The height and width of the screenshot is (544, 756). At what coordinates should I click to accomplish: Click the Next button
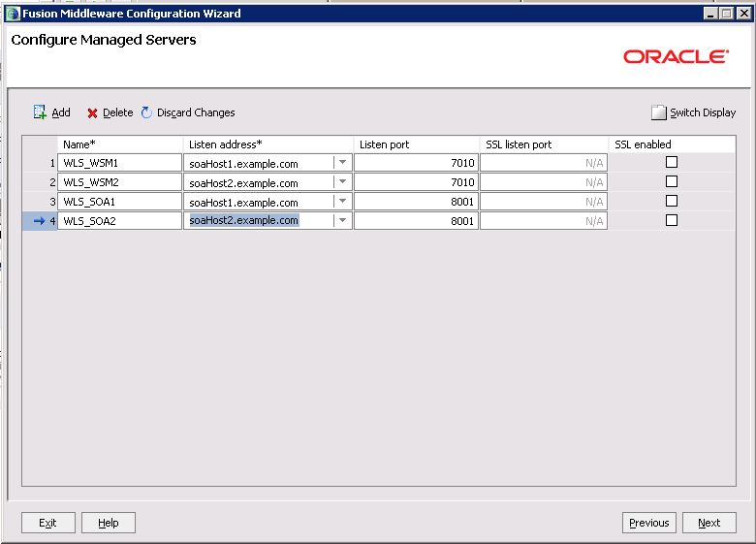[x=709, y=523]
